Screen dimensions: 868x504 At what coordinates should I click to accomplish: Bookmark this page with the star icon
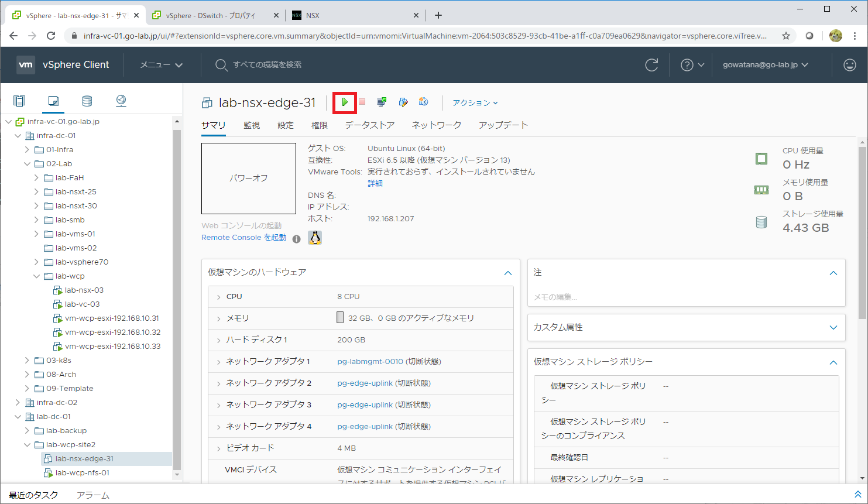[x=786, y=36]
